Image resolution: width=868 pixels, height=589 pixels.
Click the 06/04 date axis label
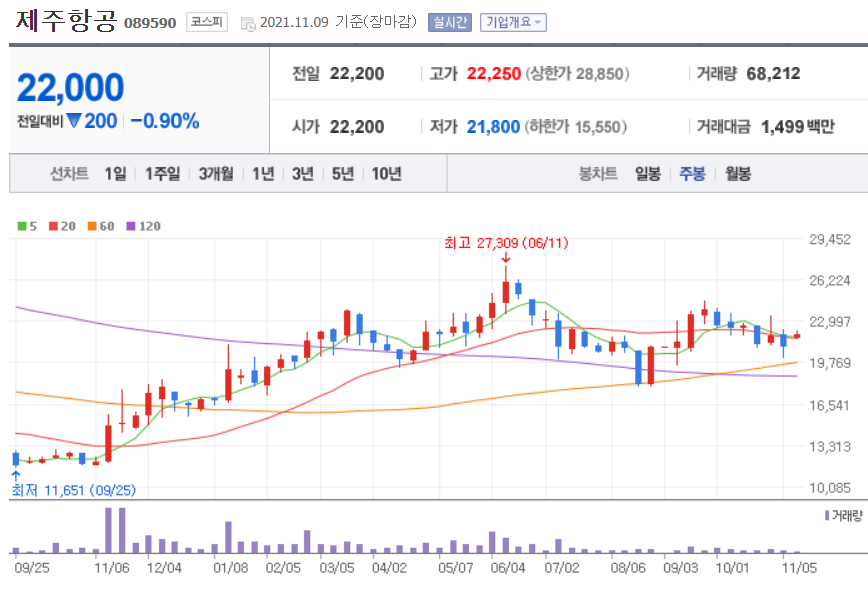[x=508, y=567]
